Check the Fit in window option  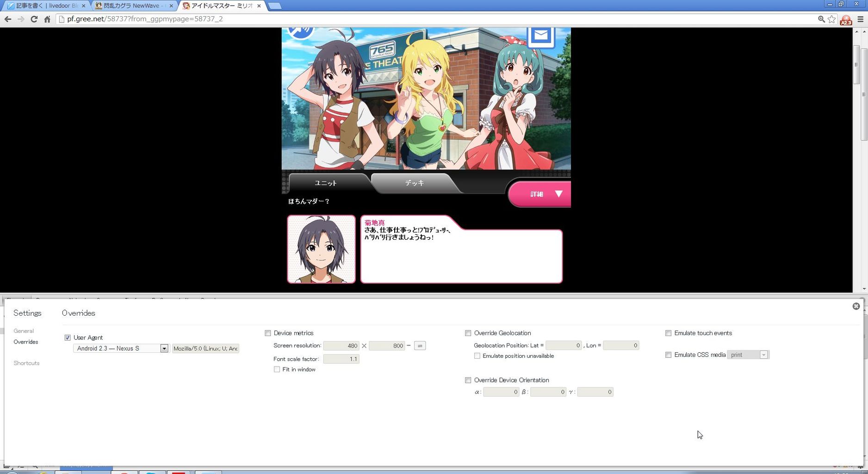click(x=277, y=370)
